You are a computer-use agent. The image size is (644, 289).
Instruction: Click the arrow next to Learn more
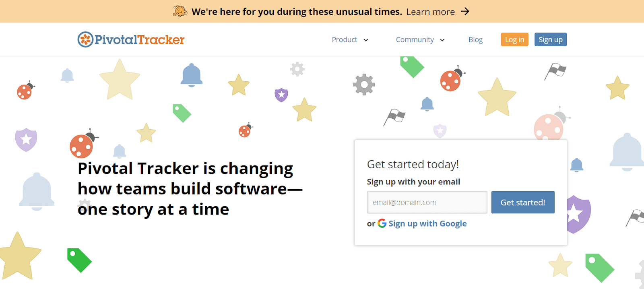[465, 11]
